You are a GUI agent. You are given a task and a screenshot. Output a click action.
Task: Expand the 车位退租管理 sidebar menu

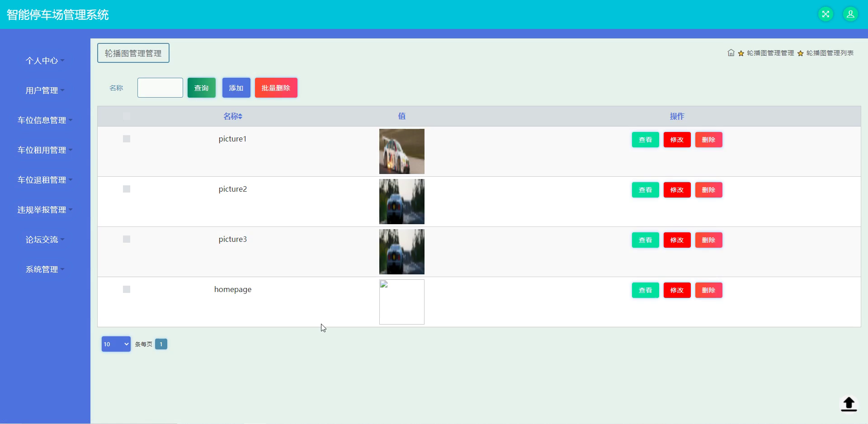[45, 180]
